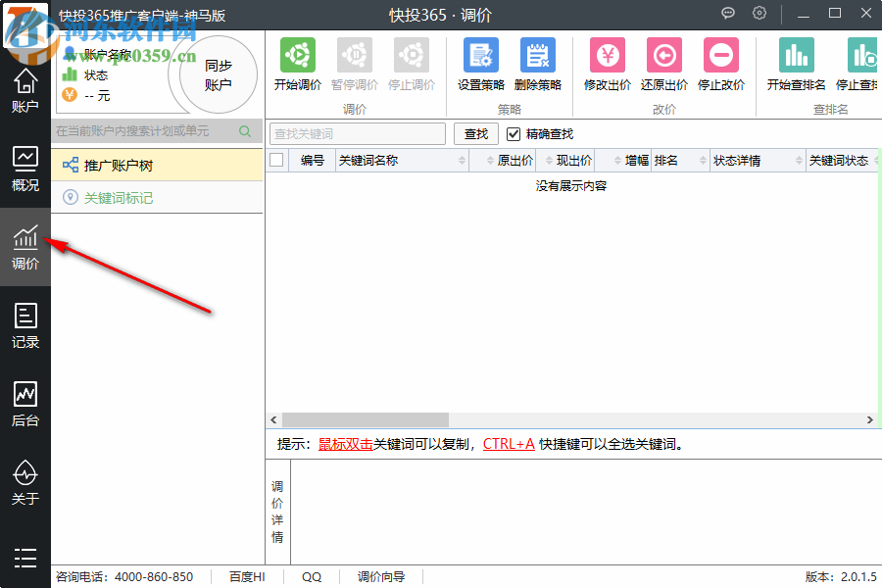This screenshot has height=588, width=882.
Task: Select the 推广账户树 tab
Action: pyautogui.click(x=157, y=166)
